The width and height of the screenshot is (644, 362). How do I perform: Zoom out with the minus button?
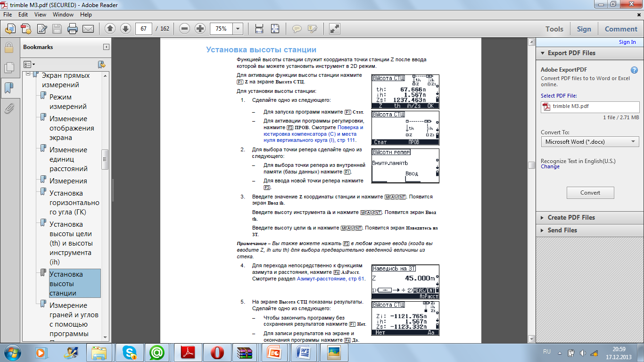[185, 29]
